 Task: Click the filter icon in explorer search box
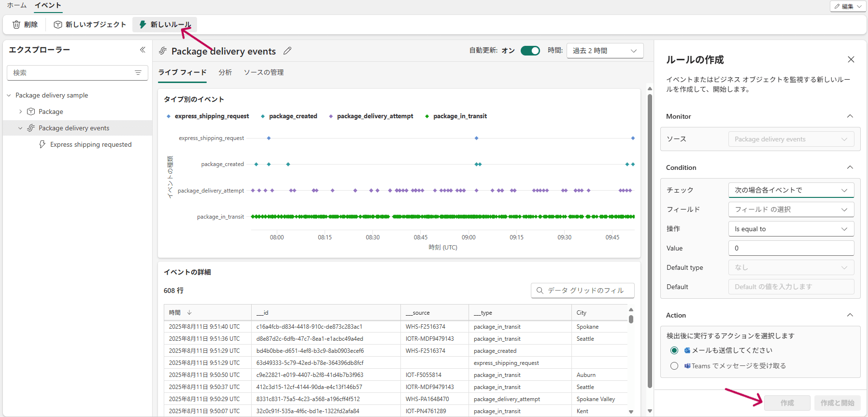138,73
